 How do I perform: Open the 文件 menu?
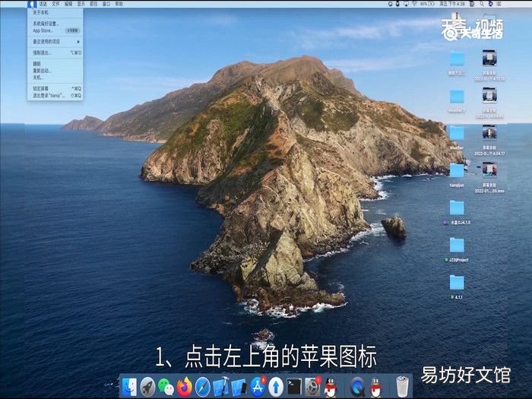point(55,4)
